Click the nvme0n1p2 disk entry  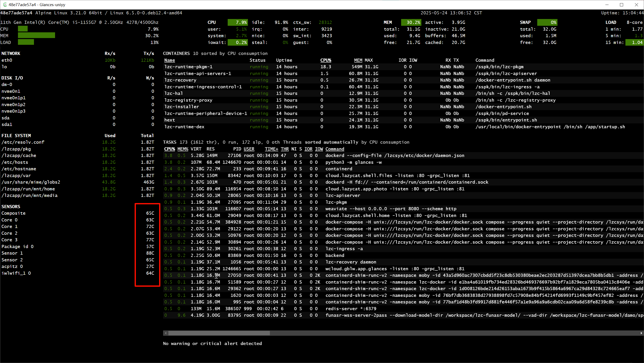[14, 105]
